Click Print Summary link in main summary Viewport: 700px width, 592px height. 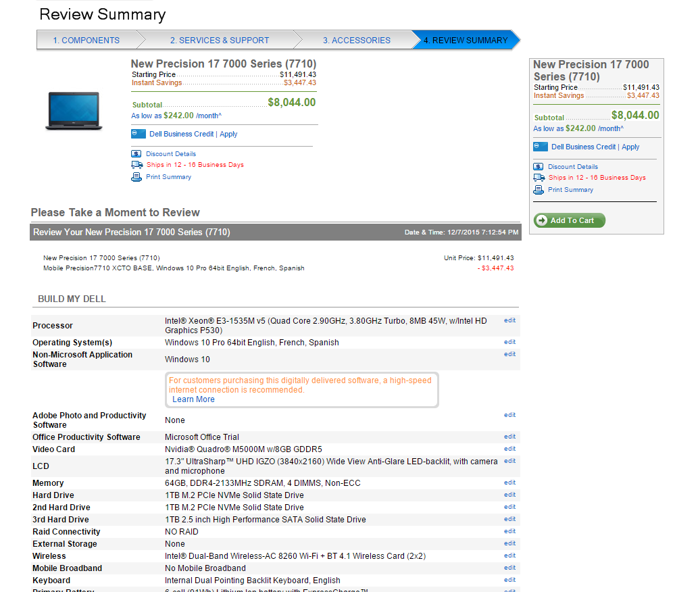click(169, 177)
